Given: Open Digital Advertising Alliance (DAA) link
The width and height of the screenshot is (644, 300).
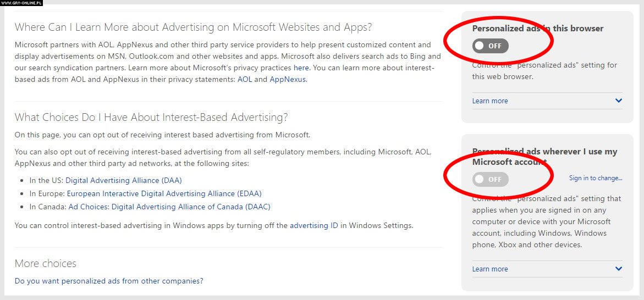Looking at the screenshot, I should tap(124, 180).
